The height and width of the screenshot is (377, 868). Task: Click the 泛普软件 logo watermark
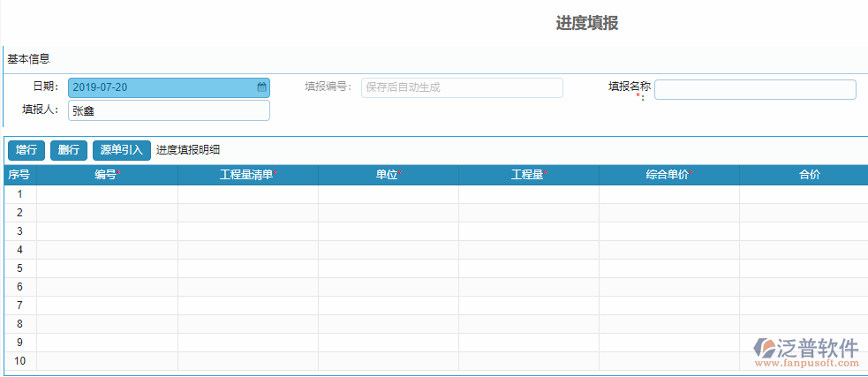pyautogui.click(x=807, y=351)
